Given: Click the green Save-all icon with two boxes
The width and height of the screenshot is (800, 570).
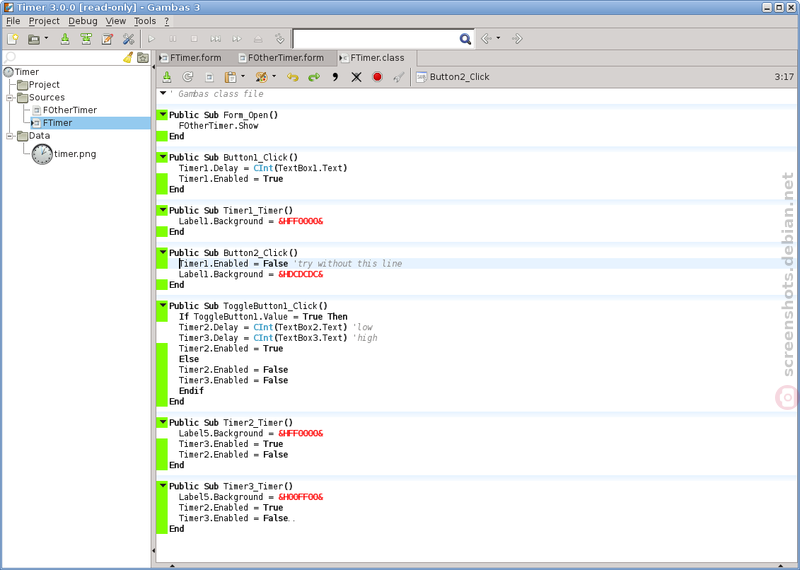Looking at the screenshot, I should click(86, 39).
